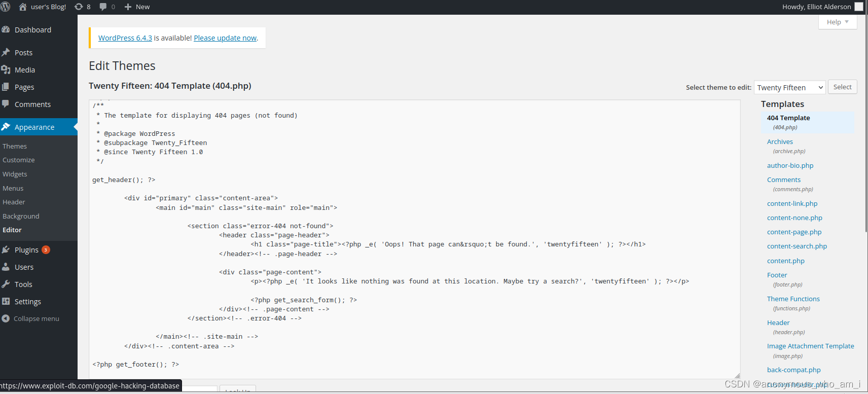Viewport: 868px width, 394px height.
Task: Click the Posts pin icon
Action: coord(6,52)
